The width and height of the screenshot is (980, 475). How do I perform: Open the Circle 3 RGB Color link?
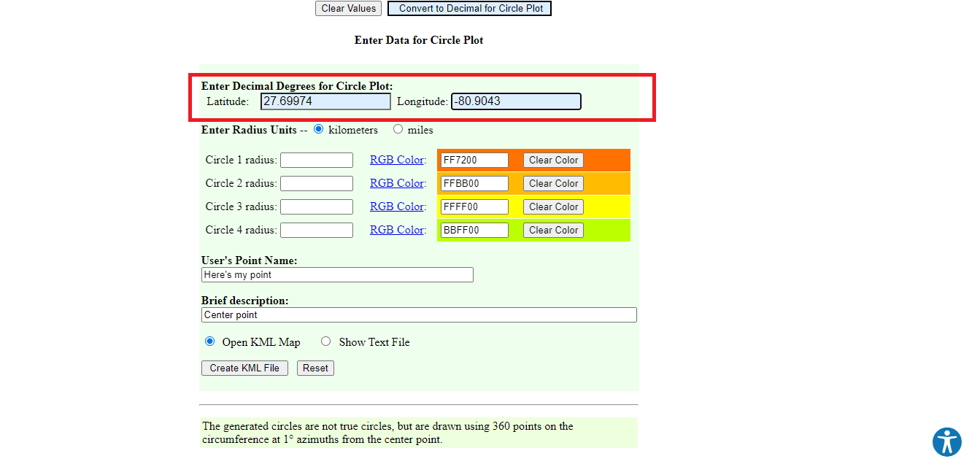coord(396,206)
